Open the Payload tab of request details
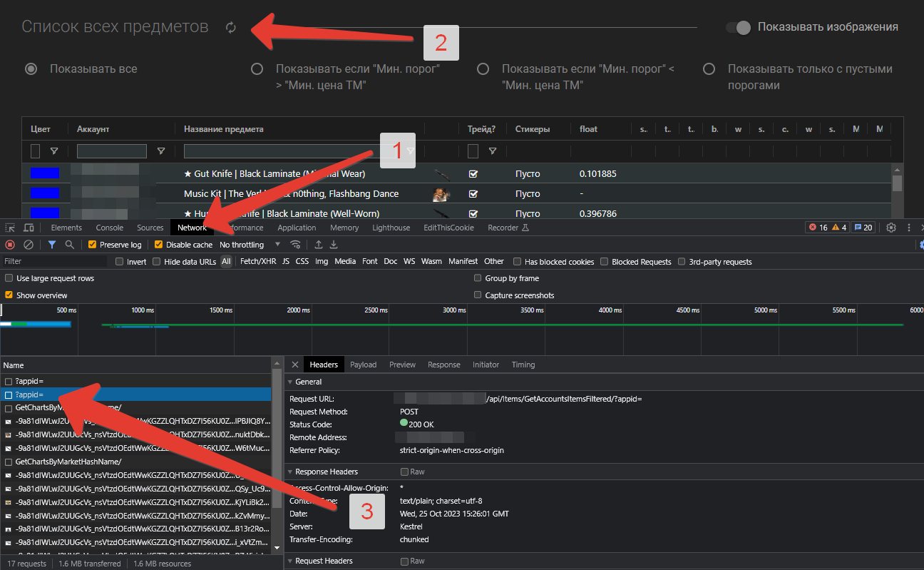This screenshot has width=924, height=570. (x=363, y=365)
